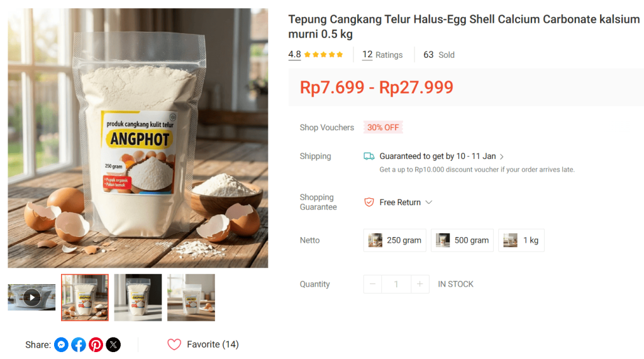Click the Free Return shield icon
644x359 pixels.
click(x=369, y=202)
